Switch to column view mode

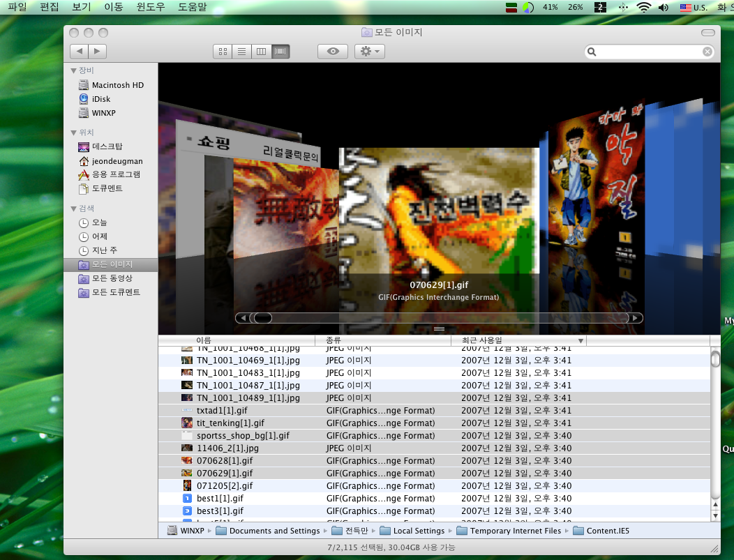click(x=262, y=52)
